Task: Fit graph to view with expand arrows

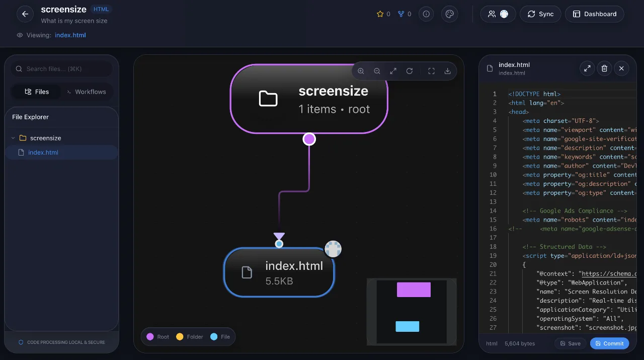Action: 393,71
